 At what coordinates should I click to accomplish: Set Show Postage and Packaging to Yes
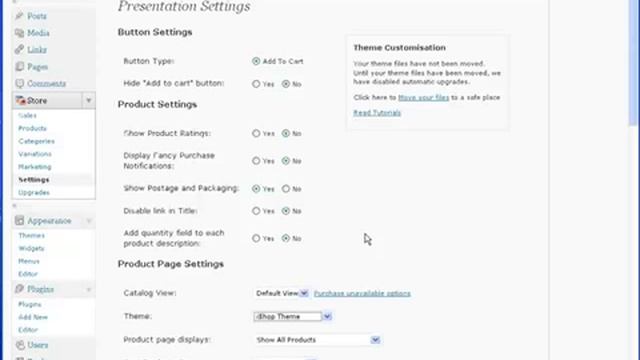pyautogui.click(x=256, y=189)
